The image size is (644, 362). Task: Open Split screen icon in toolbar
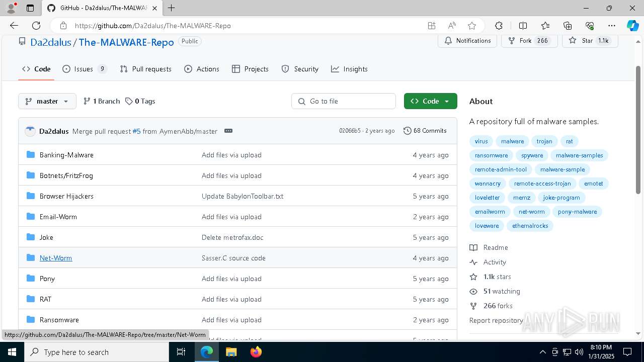tap(523, 26)
